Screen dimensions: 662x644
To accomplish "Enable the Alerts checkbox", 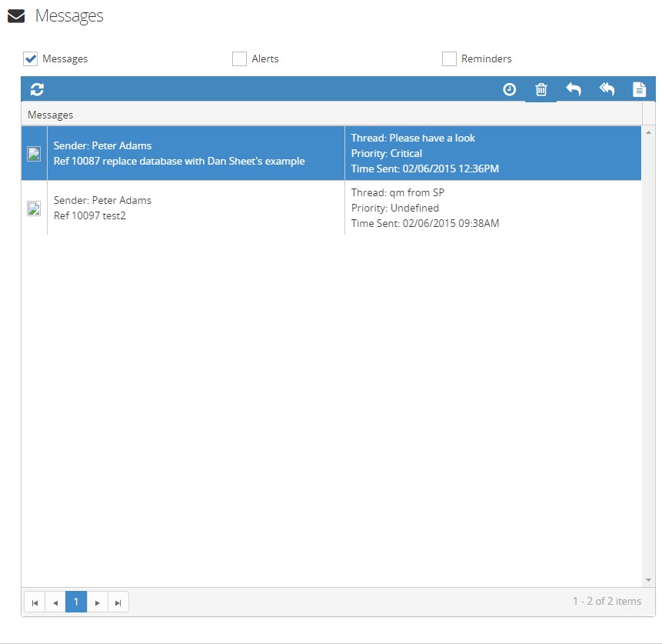I will pos(238,58).
